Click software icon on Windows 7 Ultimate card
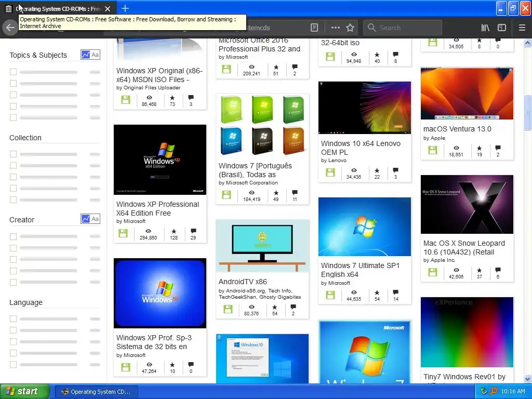Viewport: 532px width, 399px height. (330, 295)
